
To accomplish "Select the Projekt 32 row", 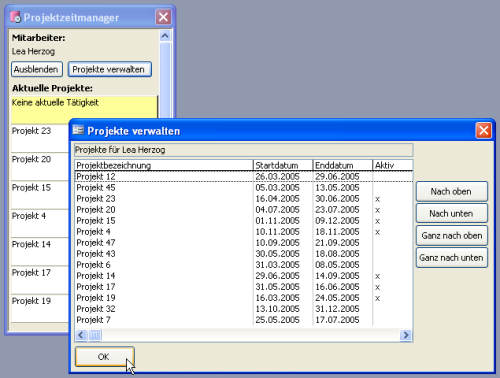I will [x=244, y=308].
